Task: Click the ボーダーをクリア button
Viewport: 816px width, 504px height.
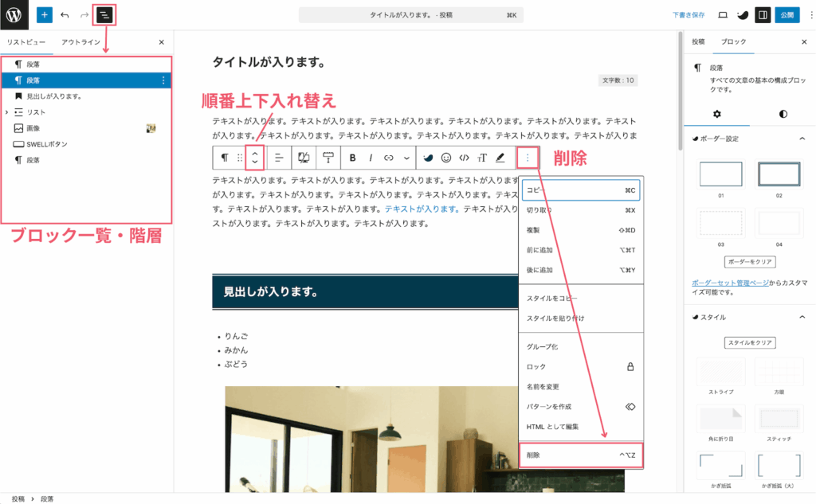Action: (749, 262)
